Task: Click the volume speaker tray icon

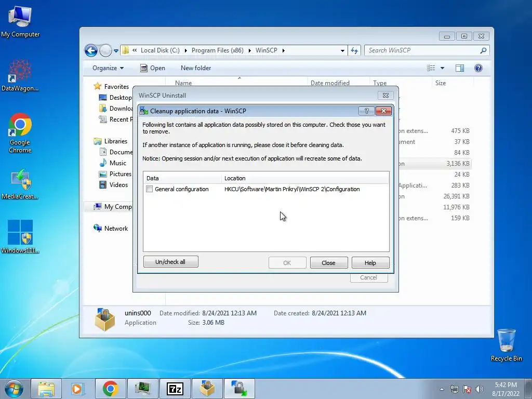Action: [x=479, y=389]
